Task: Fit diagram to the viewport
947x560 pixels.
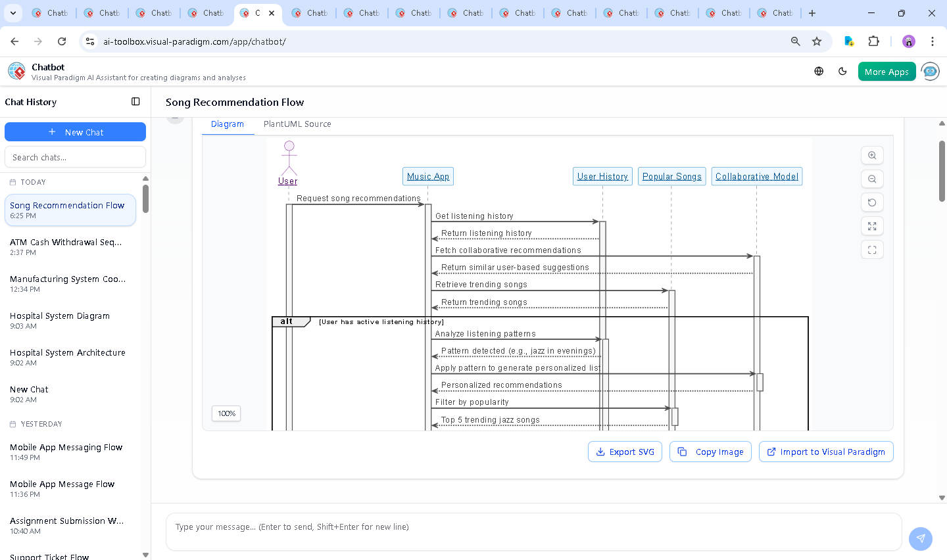Action: click(871, 249)
